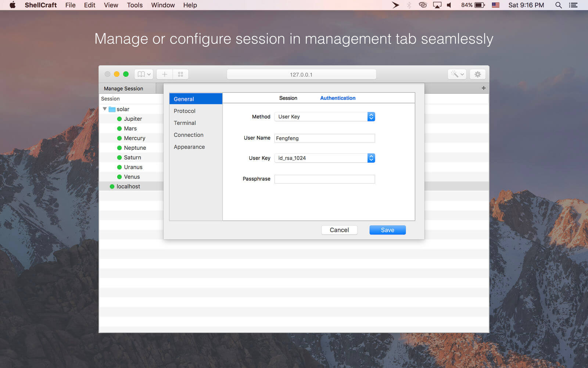The width and height of the screenshot is (588, 368).
Task: Select General in settings sidebar
Action: tap(196, 99)
